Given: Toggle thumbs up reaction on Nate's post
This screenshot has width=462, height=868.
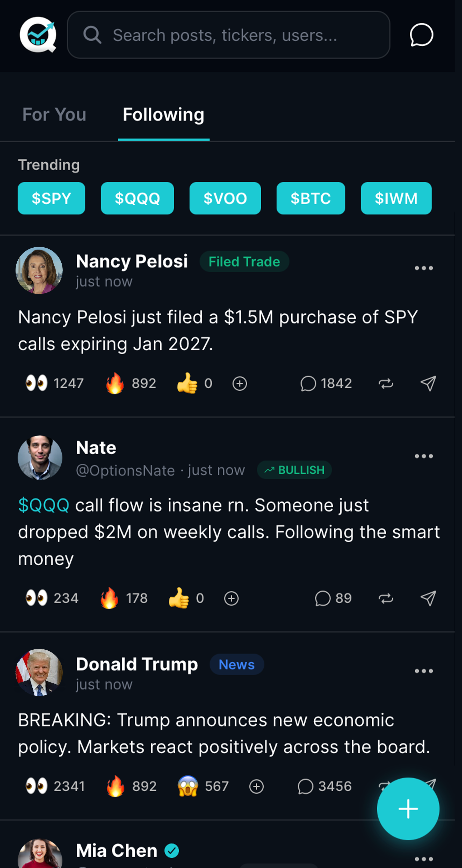Looking at the screenshot, I should [186, 598].
